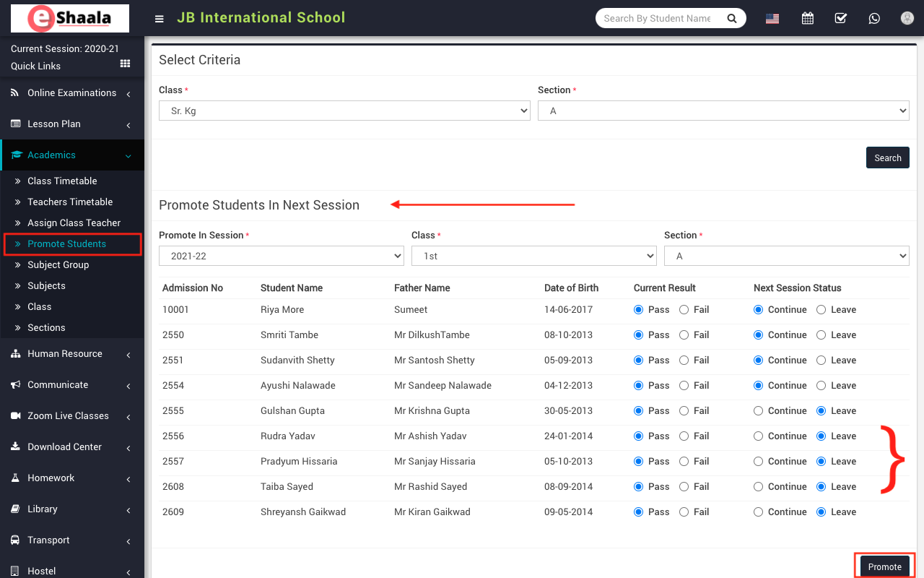The width and height of the screenshot is (924, 578).
Task: Click the WhatsApp icon in header
Action: point(874,19)
